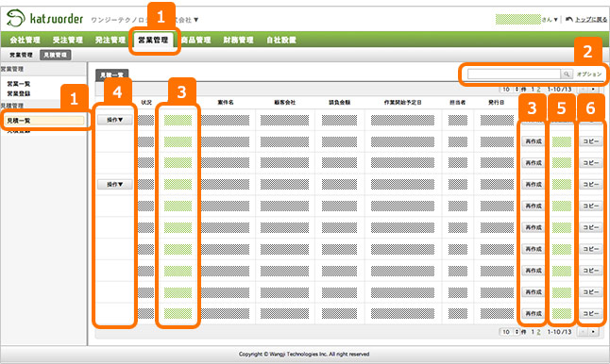Open 営業登録 in the sidebar
Viewport: 610px width, 364px height.
tap(19, 93)
